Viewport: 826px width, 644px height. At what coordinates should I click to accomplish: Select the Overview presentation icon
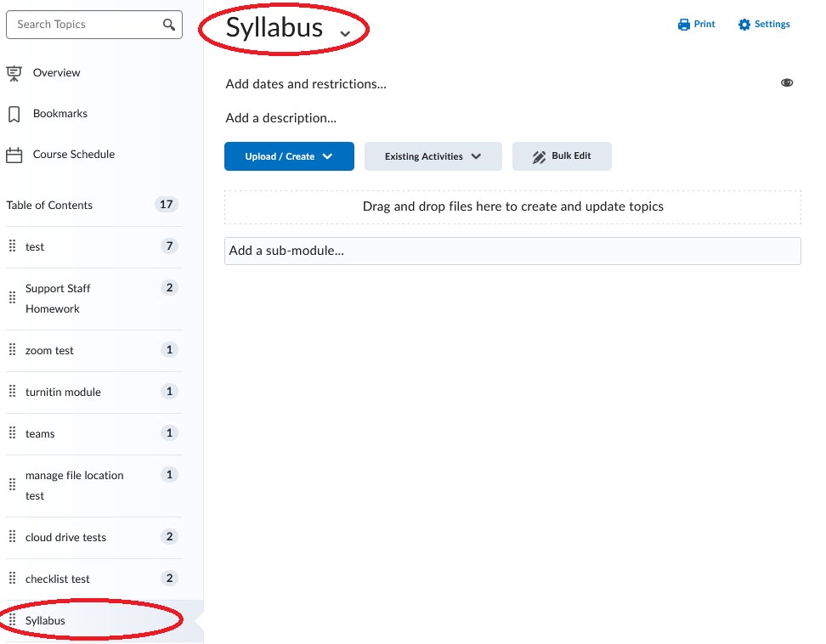(x=14, y=73)
